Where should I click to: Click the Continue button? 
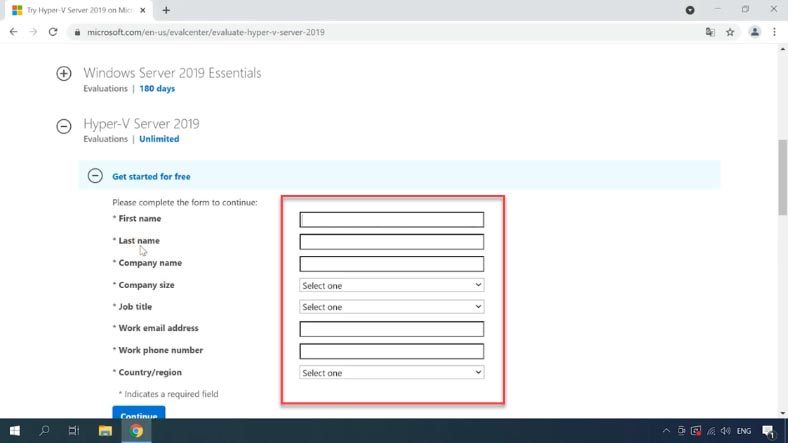(x=139, y=412)
